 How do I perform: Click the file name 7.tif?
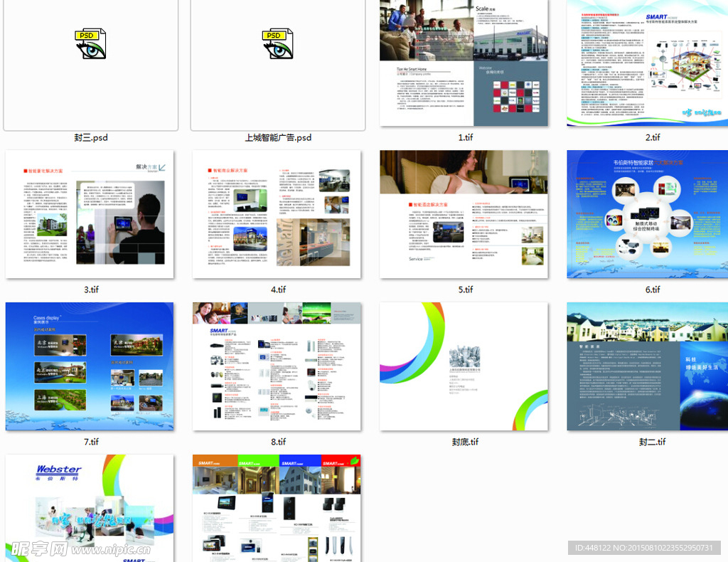[x=91, y=442]
